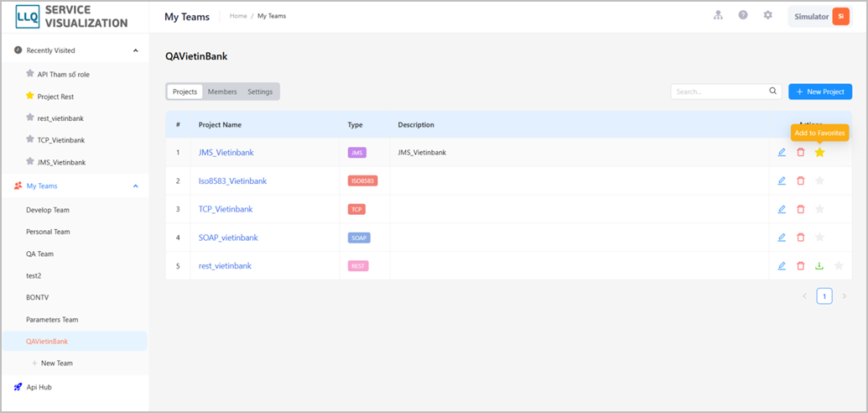Click the search magnifier icon
This screenshot has width=868, height=413.
[772, 91]
